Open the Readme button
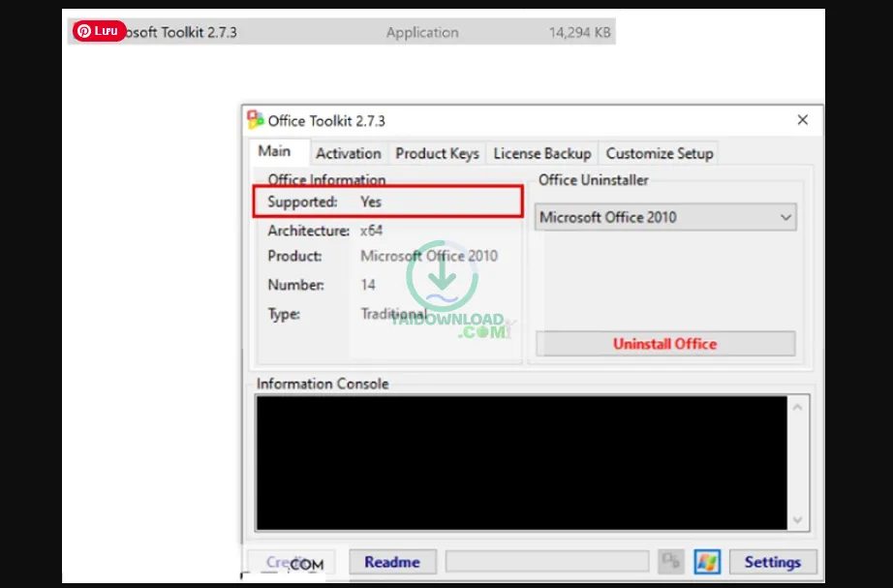The height and width of the screenshot is (588, 893). pos(392,562)
